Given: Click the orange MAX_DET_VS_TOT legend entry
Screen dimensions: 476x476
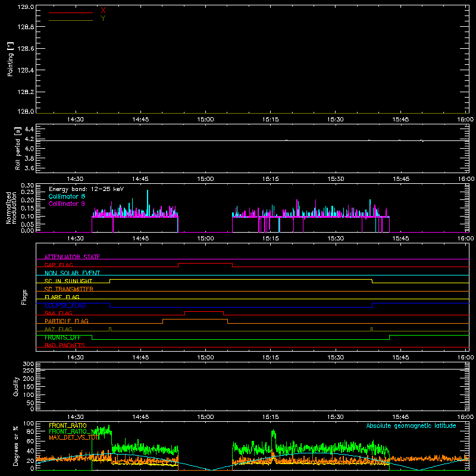Looking at the screenshot, I should pos(74,437).
